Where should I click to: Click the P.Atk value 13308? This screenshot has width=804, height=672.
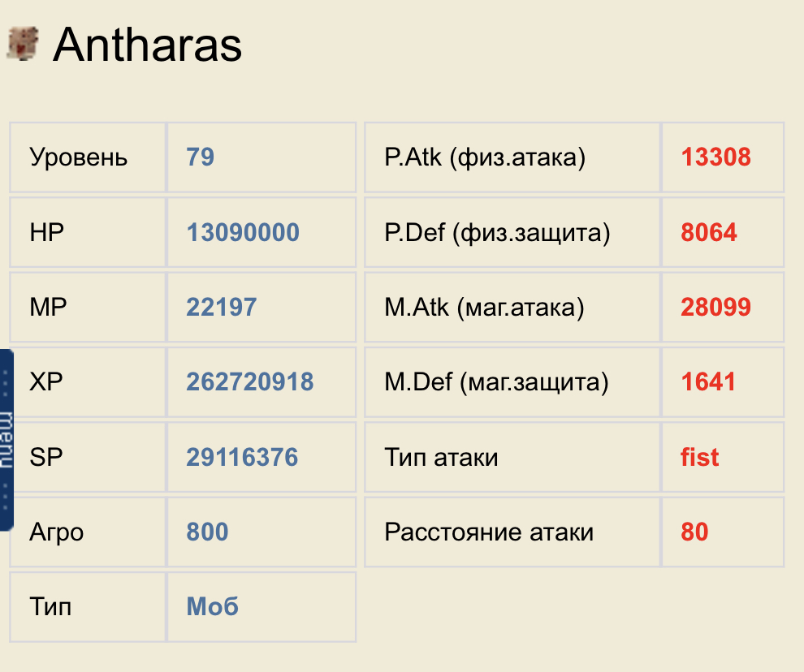point(715,157)
